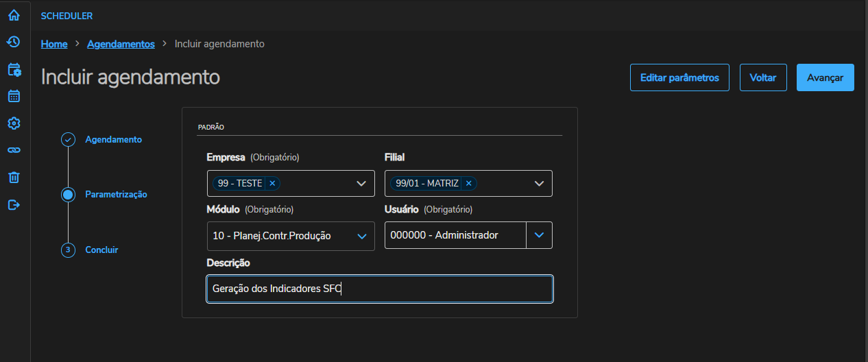Image resolution: width=868 pixels, height=362 pixels.
Task: Click the link chain icon in sidebar
Action: pos(14,150)
